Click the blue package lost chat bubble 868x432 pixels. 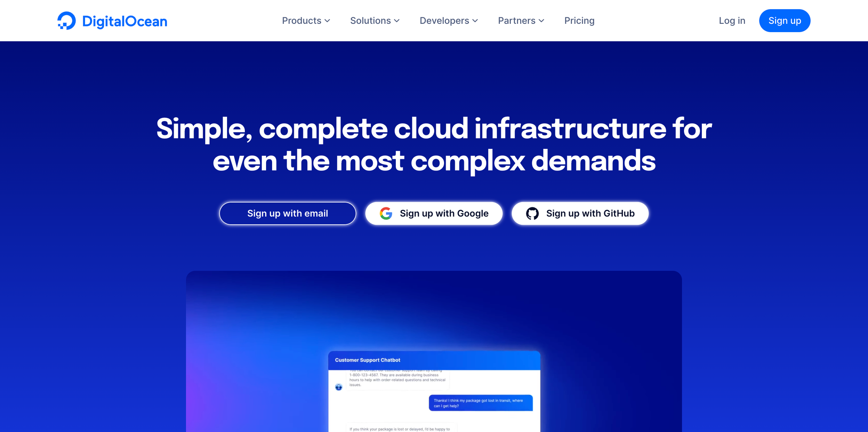[x=481, y=403]
